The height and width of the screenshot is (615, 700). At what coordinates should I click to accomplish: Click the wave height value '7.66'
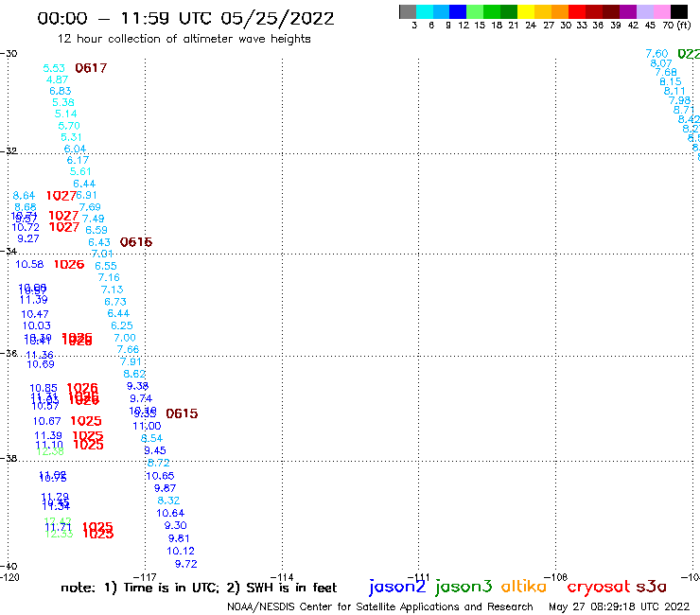[x=128, y=350]
